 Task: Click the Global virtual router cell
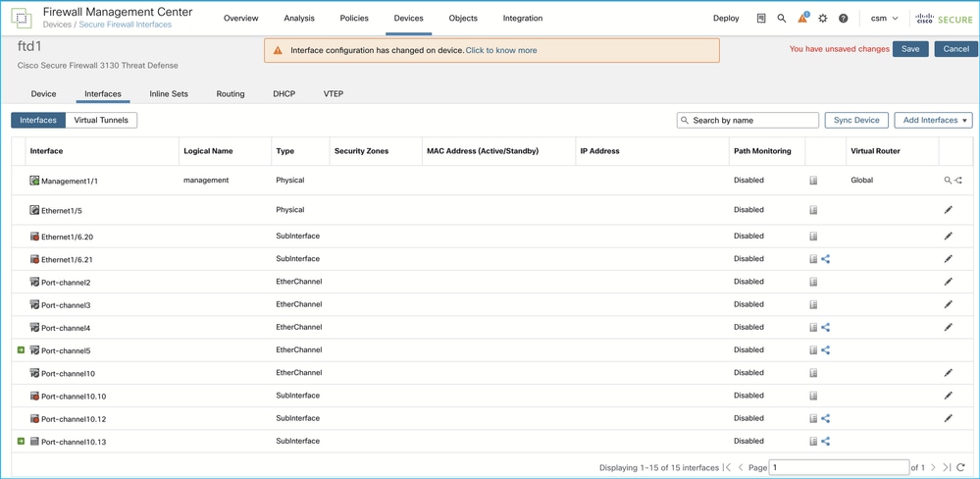point(862,180)
